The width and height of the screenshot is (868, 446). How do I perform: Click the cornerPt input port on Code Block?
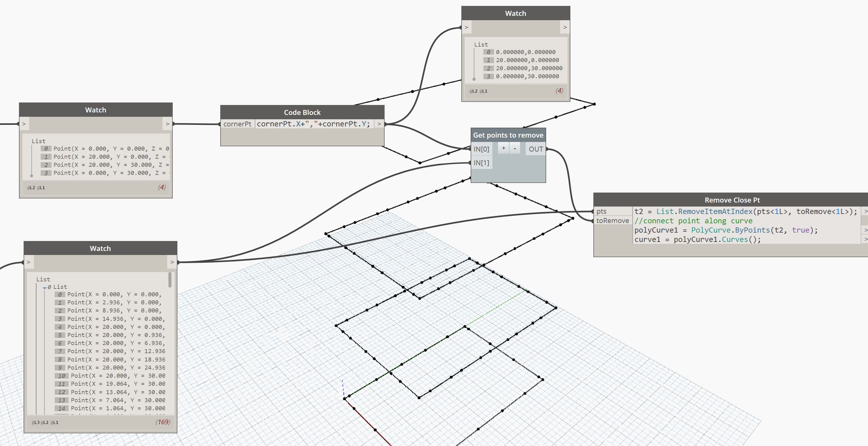pyautogui.click(x=237, y=124)
